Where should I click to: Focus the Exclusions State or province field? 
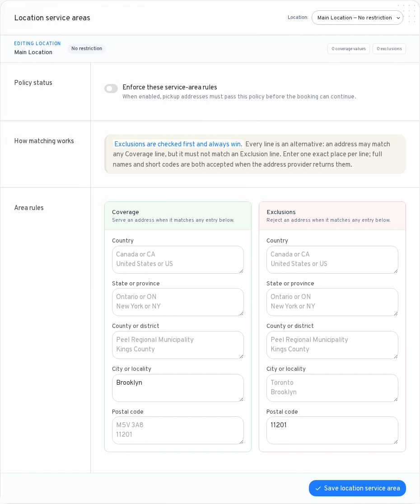pyautogui.click(x=332, y=302)
